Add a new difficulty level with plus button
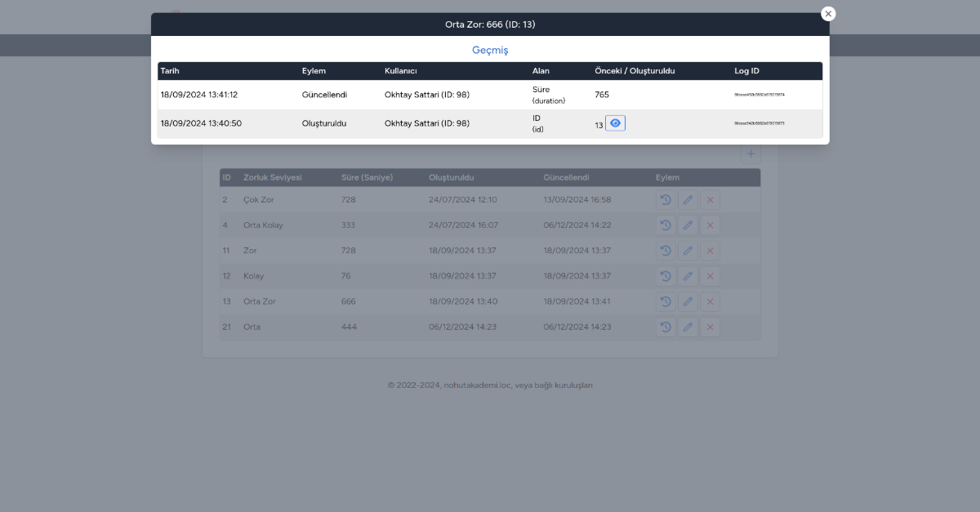The image size is (980, 512). click(x=751, y=154)
